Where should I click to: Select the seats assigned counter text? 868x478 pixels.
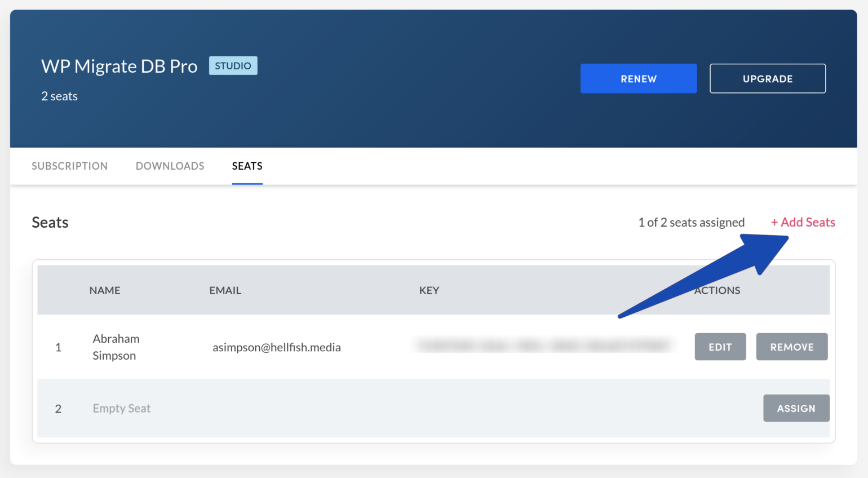[692, 222]
